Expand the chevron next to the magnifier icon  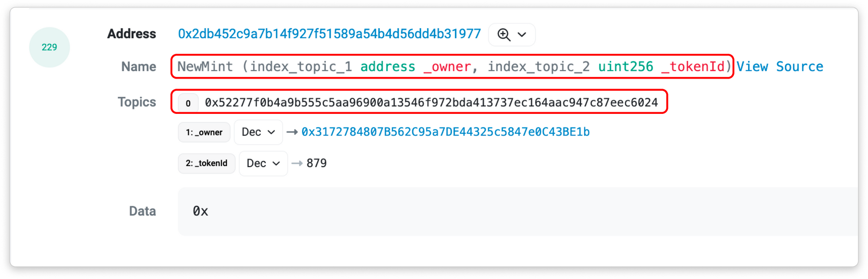pos(522,34)
